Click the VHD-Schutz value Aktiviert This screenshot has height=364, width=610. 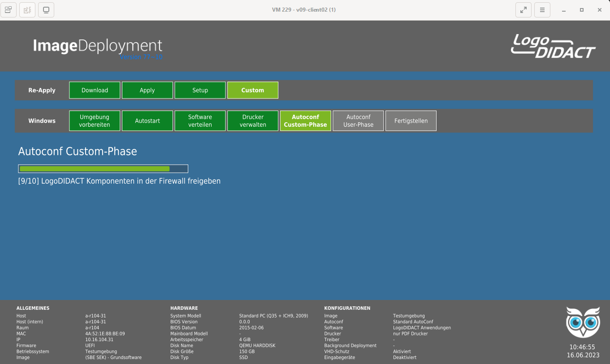(x=402, y=351)
